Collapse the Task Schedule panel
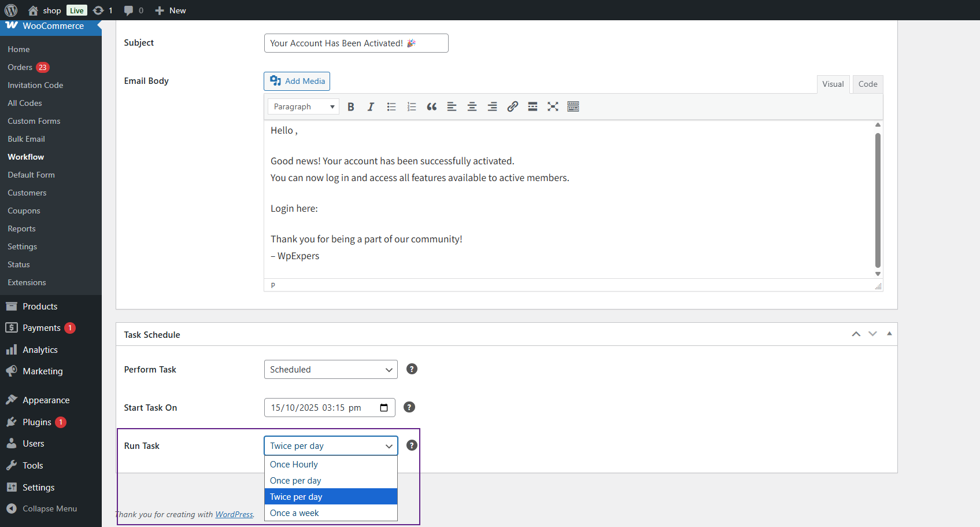 coord(889,334)
